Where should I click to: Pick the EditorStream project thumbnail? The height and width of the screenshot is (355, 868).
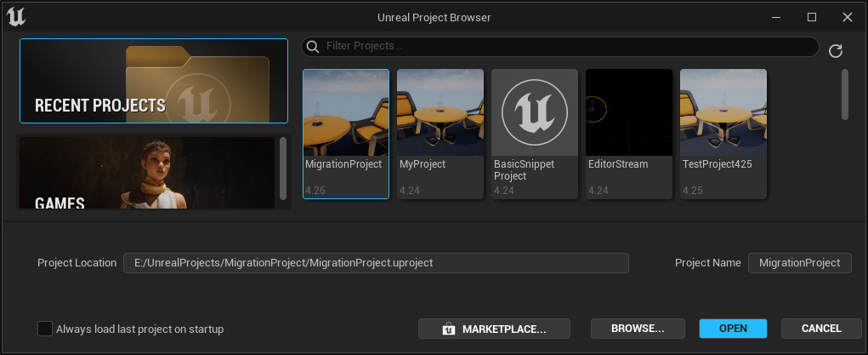coord(629,112)
